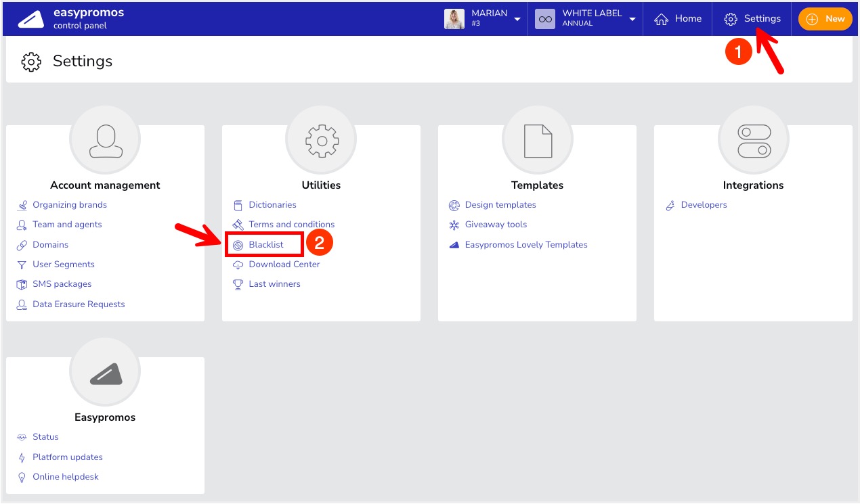Open Data Erasure Requests
860x504 pixels.
point(79,304)
